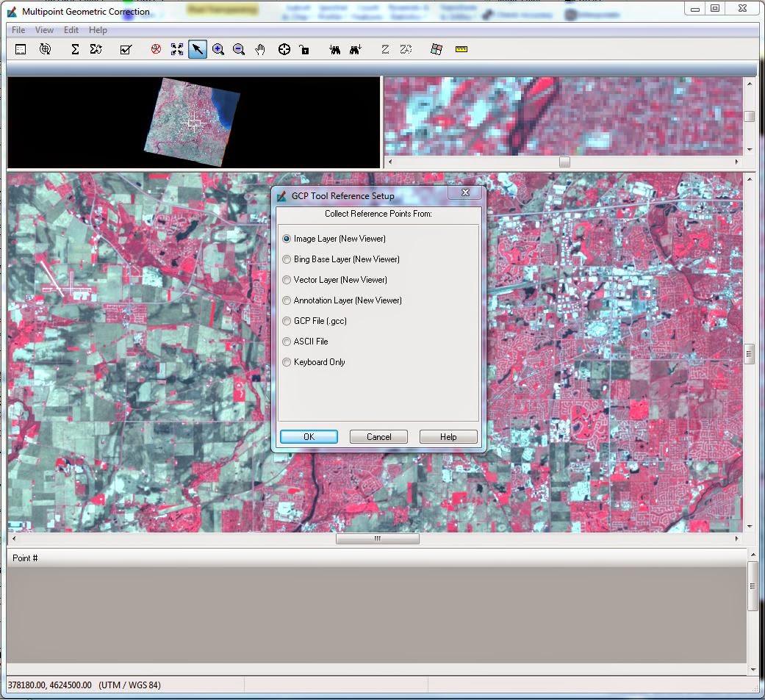The image size is (765, 700).
Task: Click the colored four-pane viewer layout icon
Action: click(x=437, y=49)
